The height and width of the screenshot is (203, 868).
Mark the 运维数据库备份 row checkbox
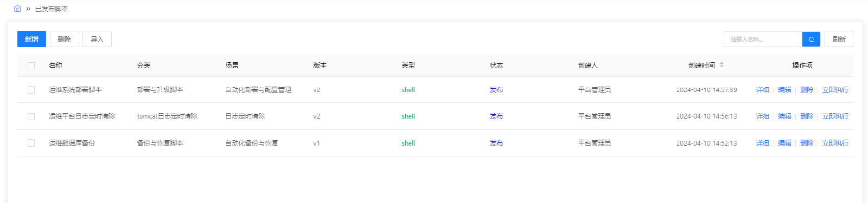tap(31, 143)
